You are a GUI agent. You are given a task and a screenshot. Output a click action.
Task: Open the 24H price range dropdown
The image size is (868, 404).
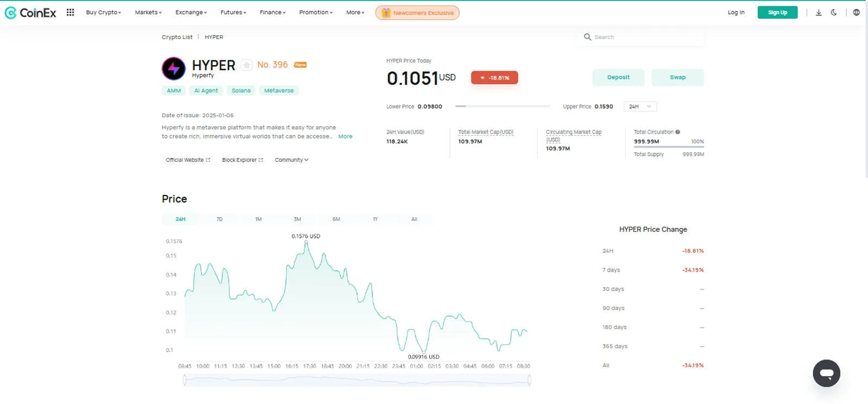(x=640, y=106)
